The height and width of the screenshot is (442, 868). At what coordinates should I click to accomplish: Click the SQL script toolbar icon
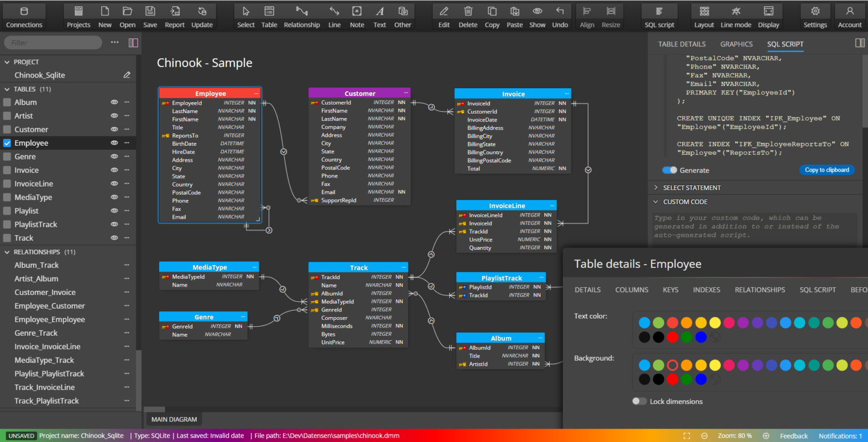(659, 15)
